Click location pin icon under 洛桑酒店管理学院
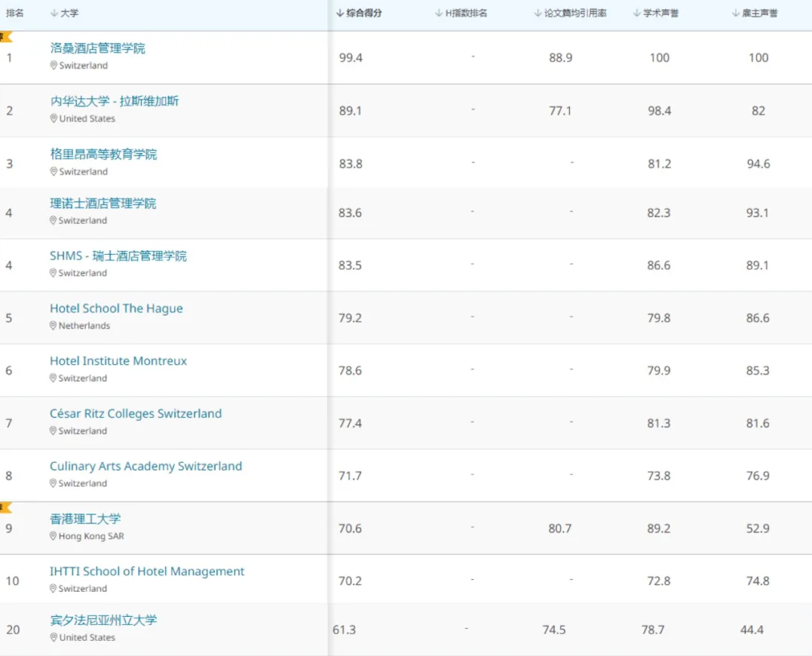This screenshot has height=656, width=812. [x=54, y=66]
